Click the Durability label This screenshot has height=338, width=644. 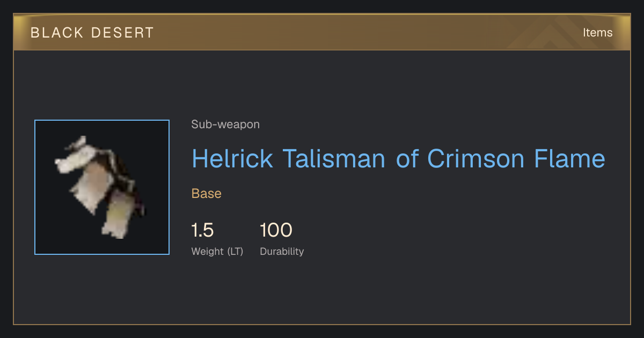282,251
